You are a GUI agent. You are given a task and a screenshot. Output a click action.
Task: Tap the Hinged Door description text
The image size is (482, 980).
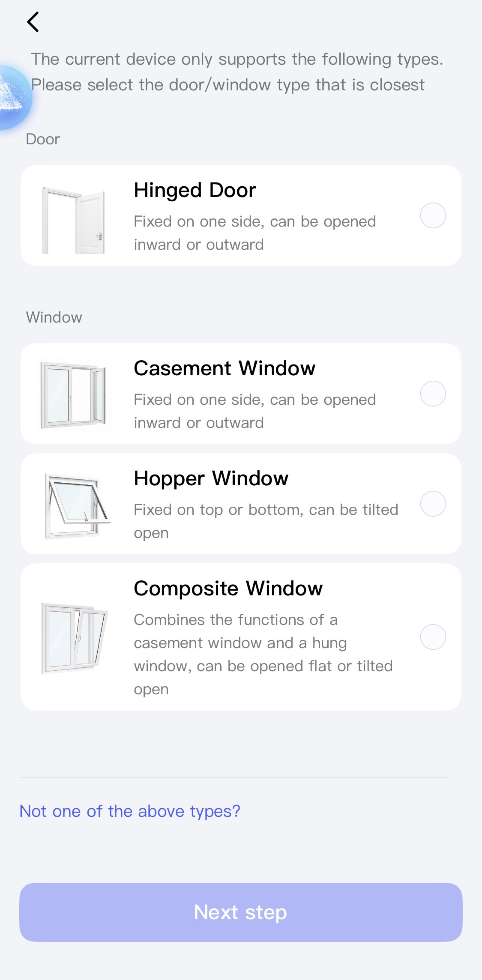[x=254, y=233]
